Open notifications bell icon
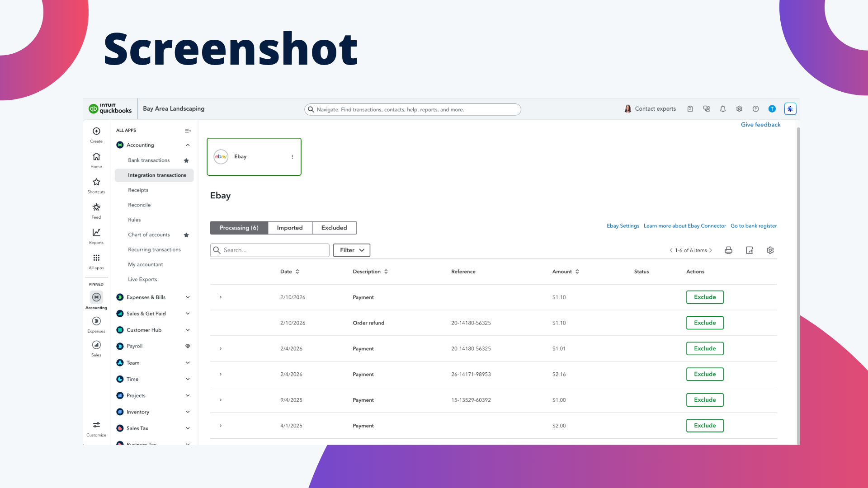Viewport: 868px width, 488px height. click(x=723, y=109)
